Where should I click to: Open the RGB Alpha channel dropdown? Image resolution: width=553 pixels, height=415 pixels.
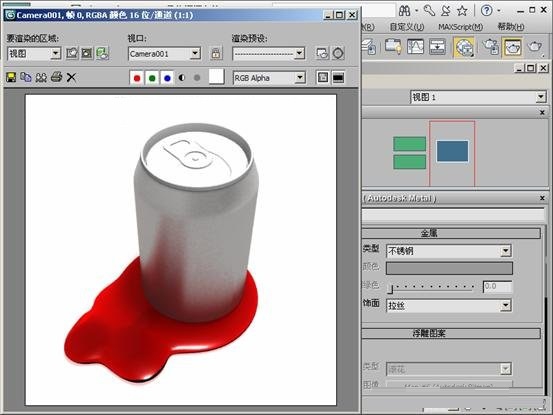click(x=269, y=78)
